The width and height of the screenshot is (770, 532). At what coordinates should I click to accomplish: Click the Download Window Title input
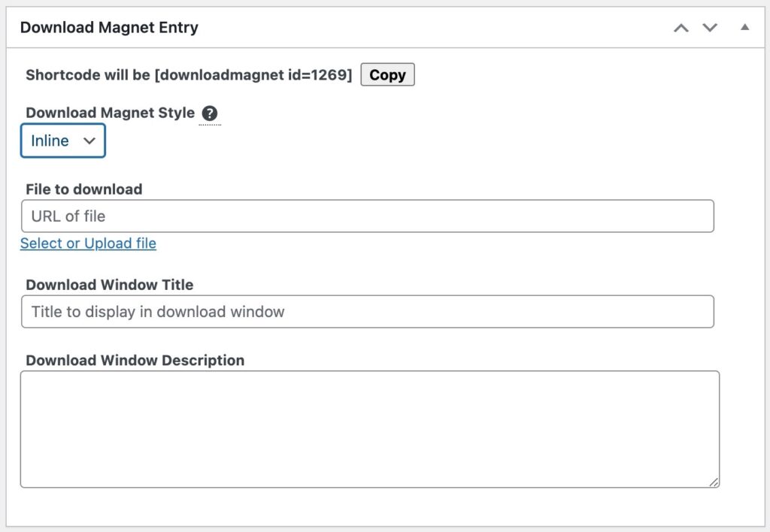click(x=367, y=312)
